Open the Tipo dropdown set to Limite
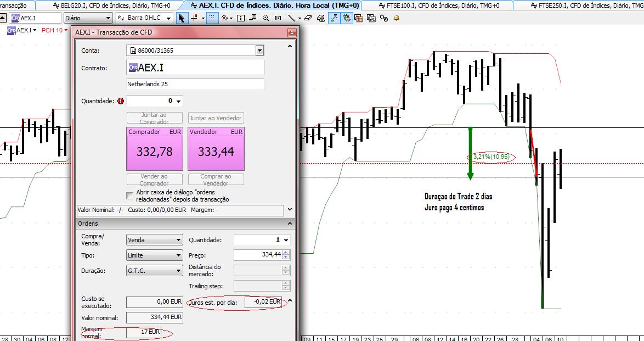This screenshot has width=644, height=341. click(155, 255)
